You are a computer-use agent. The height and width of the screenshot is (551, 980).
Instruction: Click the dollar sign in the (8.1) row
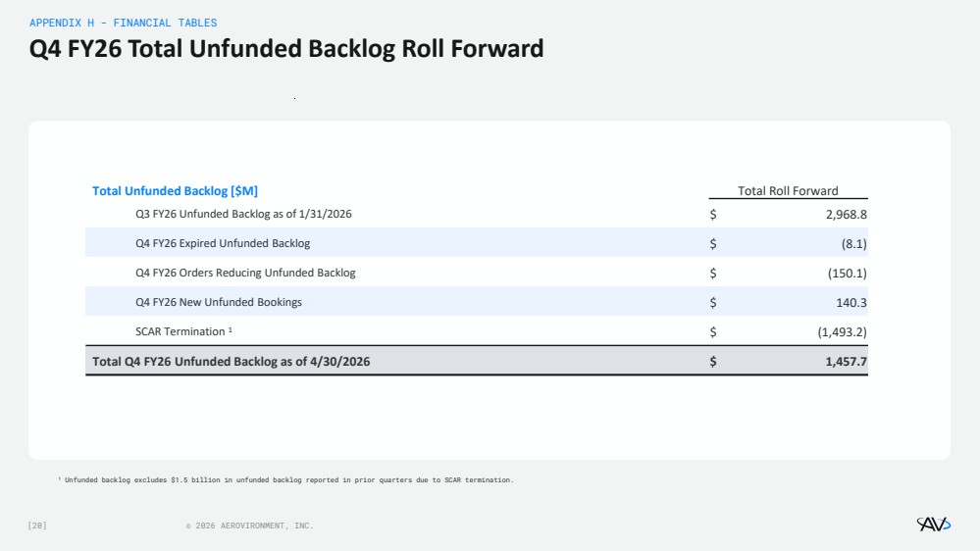[713, 244]
